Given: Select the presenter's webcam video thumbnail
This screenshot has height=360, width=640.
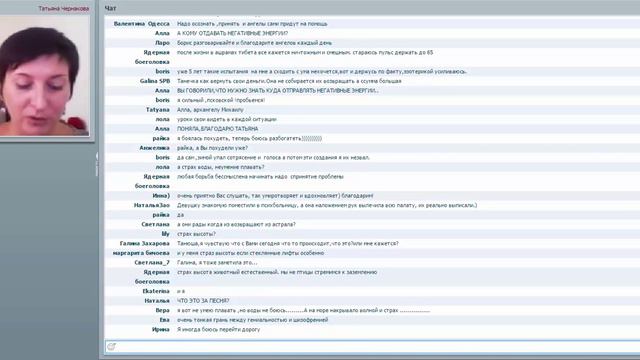Looking at the screenshot, I should 44,76.
